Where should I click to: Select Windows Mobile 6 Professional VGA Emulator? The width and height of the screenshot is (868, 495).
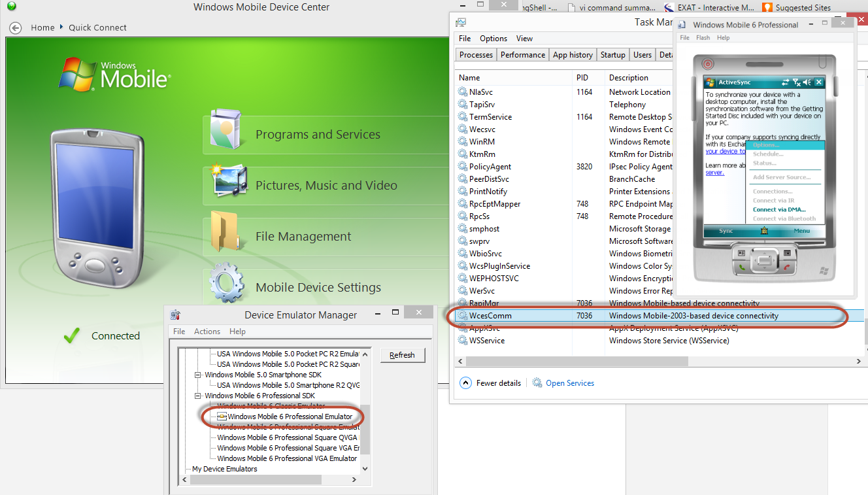coord(287,458)
